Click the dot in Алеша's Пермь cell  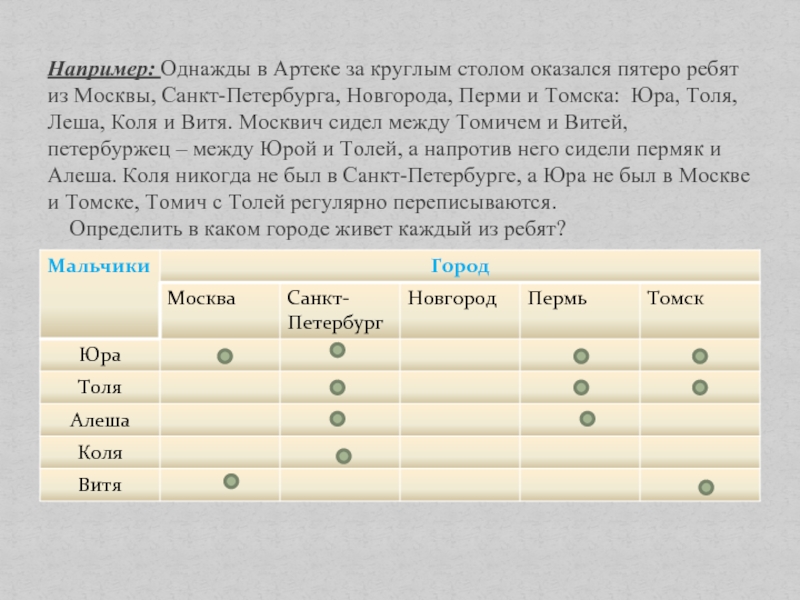pos(587,419)
